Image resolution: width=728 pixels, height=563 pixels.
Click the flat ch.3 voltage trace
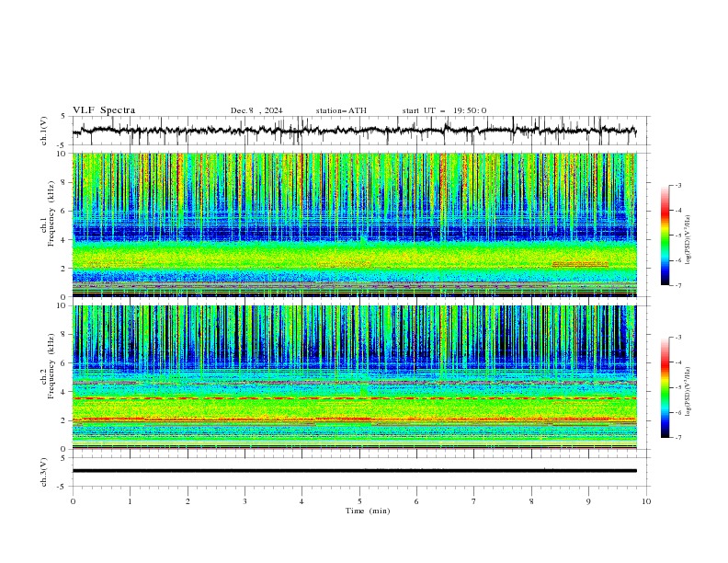click(354, 471)
